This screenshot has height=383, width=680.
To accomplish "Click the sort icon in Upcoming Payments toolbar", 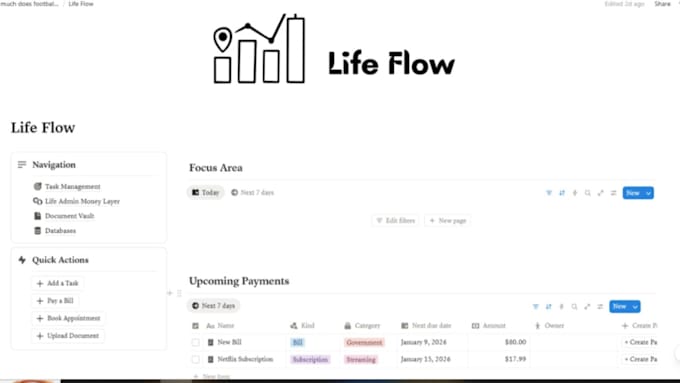I will (x=548, y=307).
